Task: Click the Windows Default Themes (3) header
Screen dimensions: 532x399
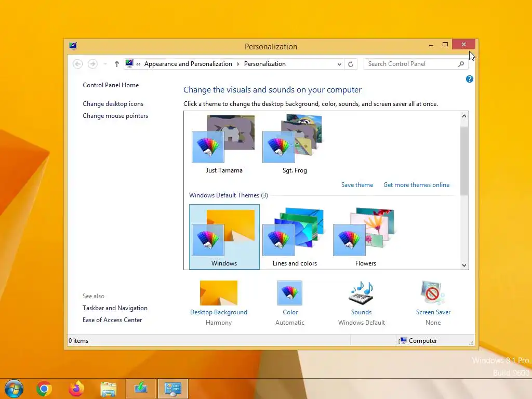Action: pyautogui.click(x=229, y=195)
